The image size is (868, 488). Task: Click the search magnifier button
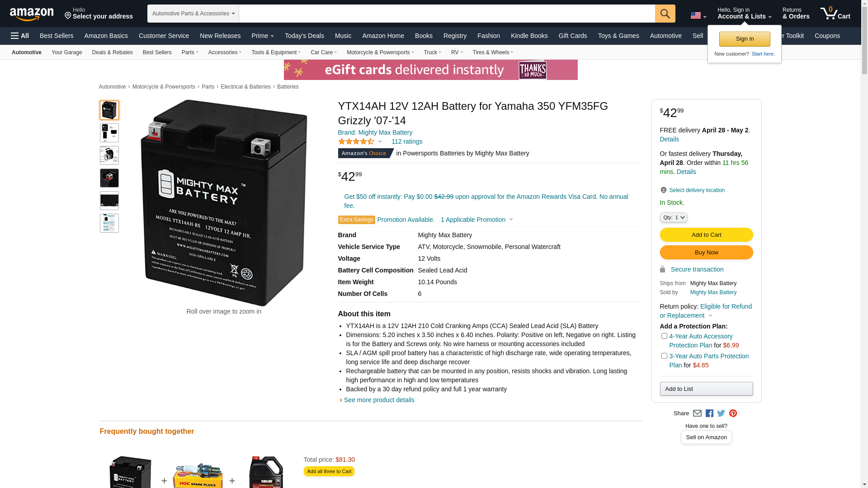[665, 14]
